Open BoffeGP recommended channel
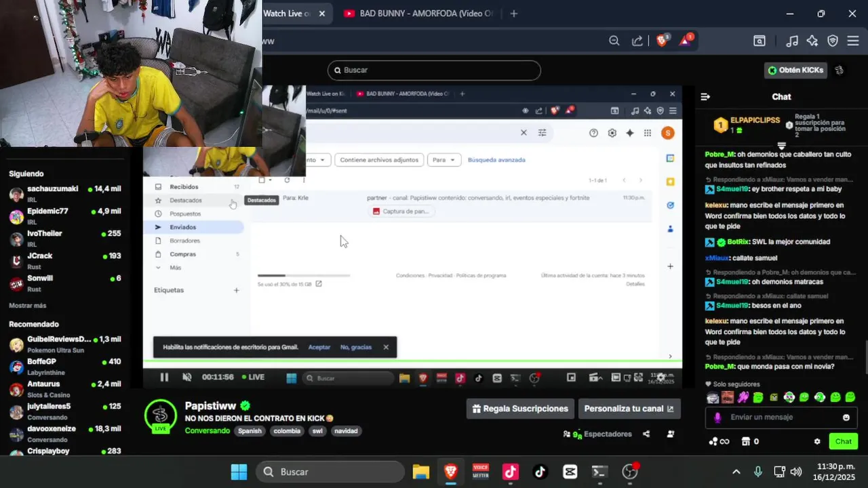 click(65, 366)
